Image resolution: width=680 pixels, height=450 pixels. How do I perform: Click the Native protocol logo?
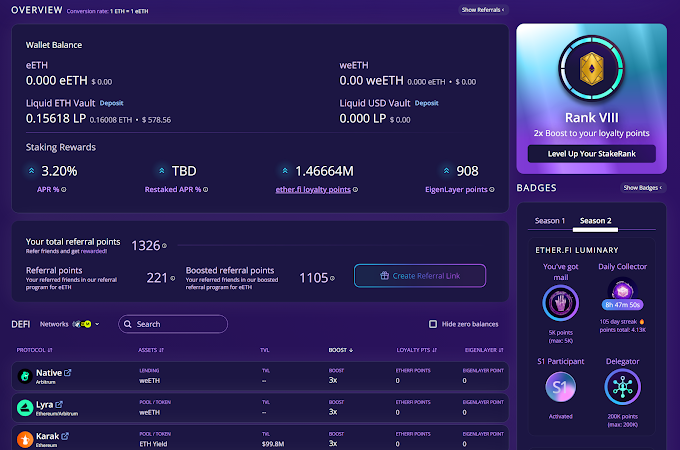coord(25,376)
